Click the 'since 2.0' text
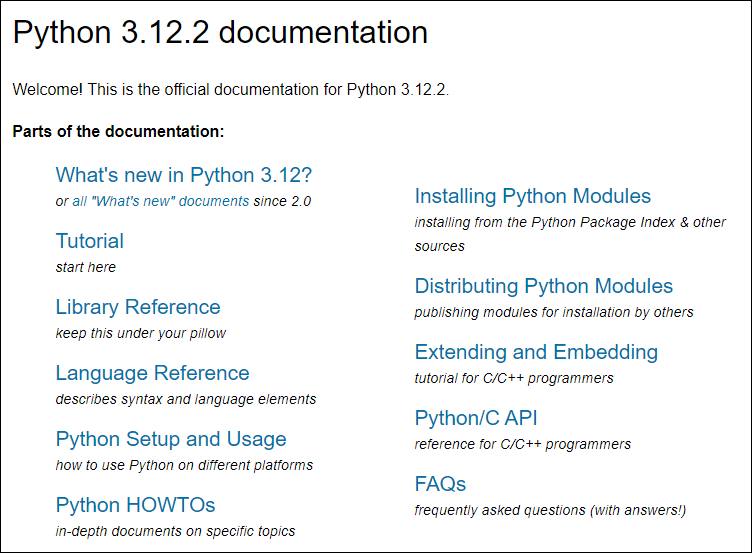 pos(282,201)
